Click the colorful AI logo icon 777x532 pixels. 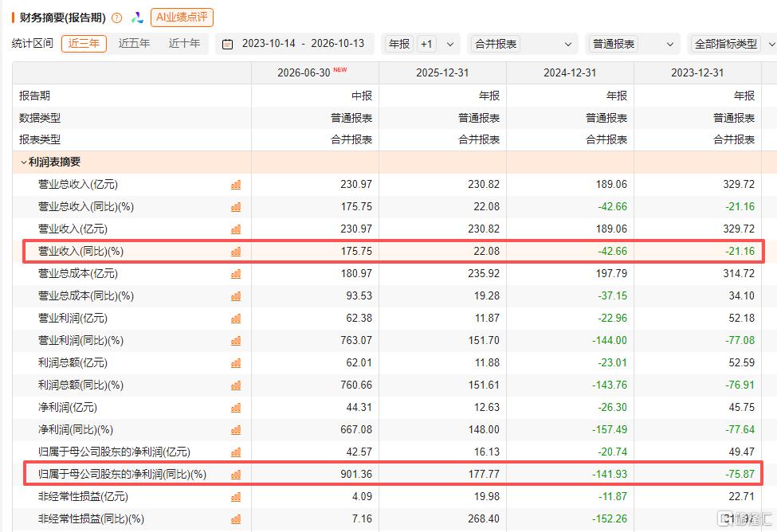point(137,18)
